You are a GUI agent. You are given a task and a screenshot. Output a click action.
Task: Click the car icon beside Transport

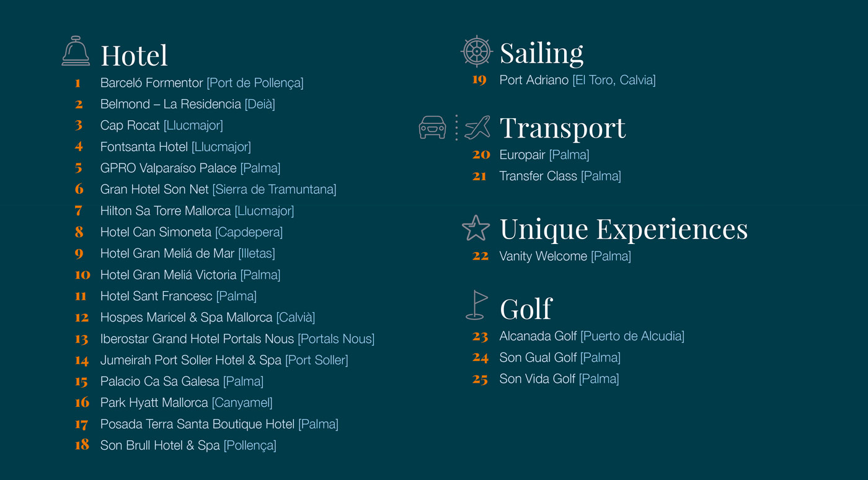pos(432,127)
